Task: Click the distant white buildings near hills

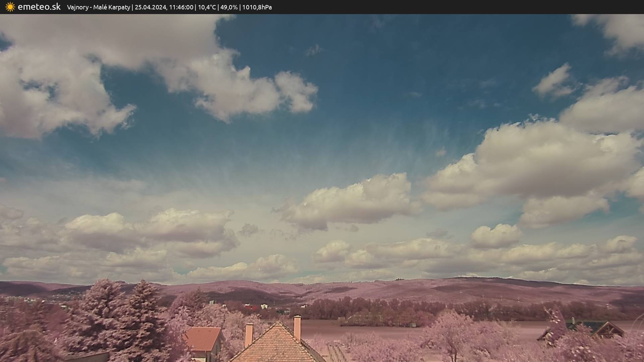Action: click(x=264, y=306)
